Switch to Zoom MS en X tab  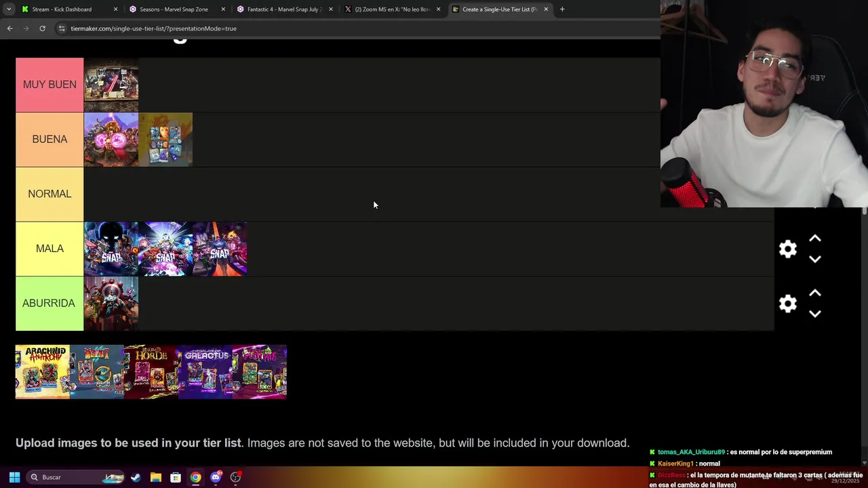392,9
